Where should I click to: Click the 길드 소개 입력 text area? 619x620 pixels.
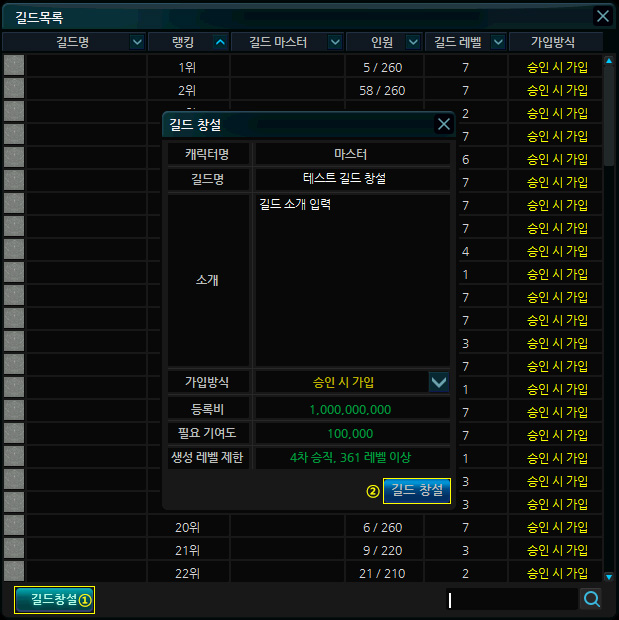pyautogui.click(x=352, y=280)
